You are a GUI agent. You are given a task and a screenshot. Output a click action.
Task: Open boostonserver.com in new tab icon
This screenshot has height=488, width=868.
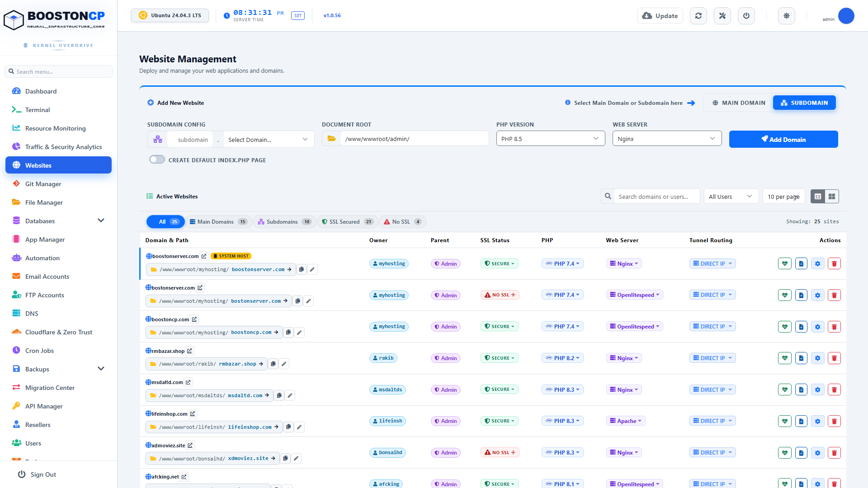204,256
